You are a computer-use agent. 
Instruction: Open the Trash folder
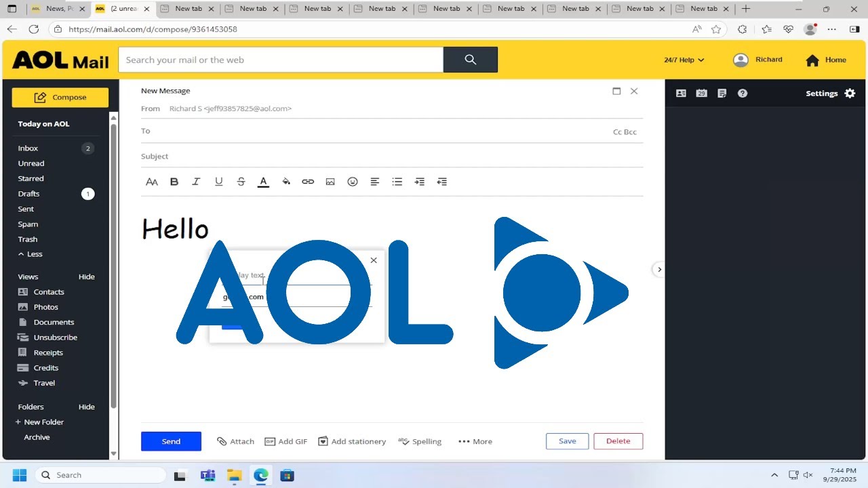pos(28,239)
